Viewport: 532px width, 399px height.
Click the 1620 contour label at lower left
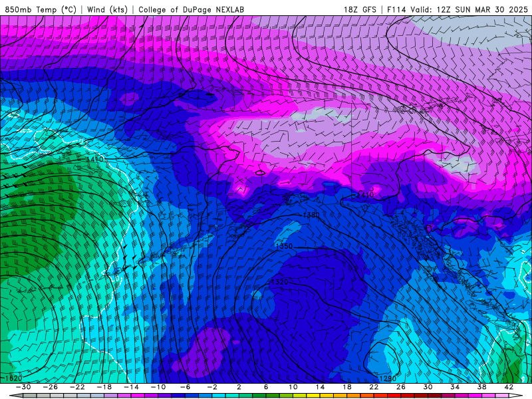[13, 378]
